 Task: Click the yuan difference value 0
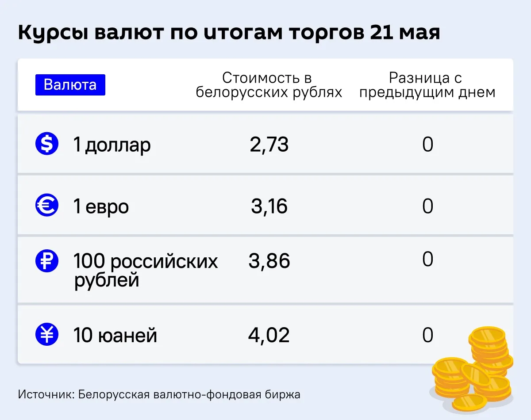click(x=427, y=336)
